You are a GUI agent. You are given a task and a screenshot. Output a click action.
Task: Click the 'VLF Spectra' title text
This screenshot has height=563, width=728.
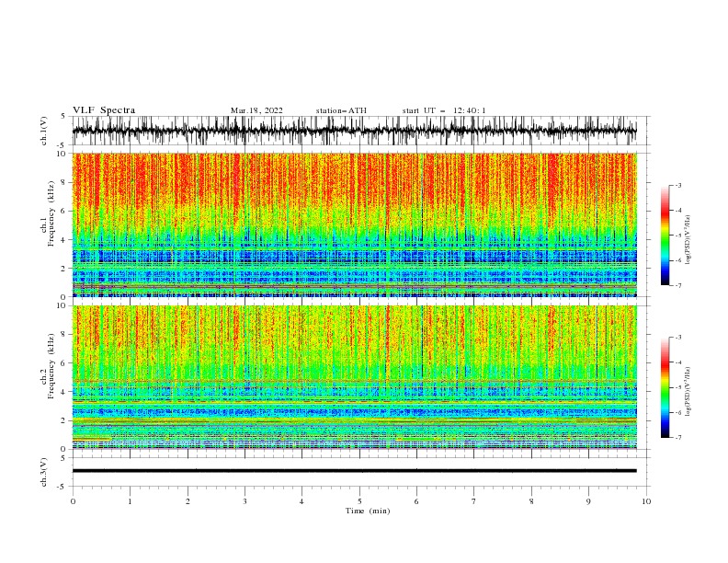104,110
